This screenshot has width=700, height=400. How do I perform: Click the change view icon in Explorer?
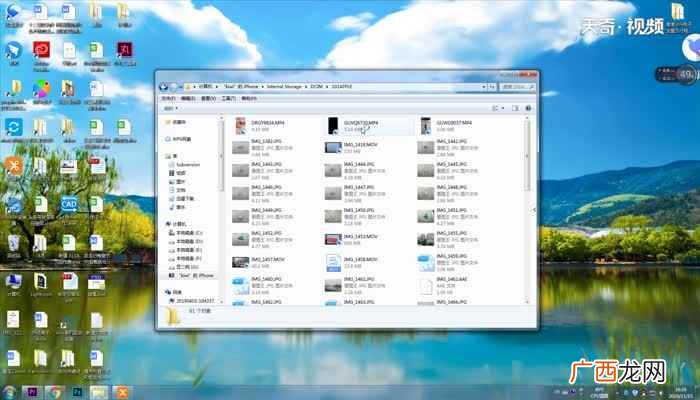click(495, 108)
